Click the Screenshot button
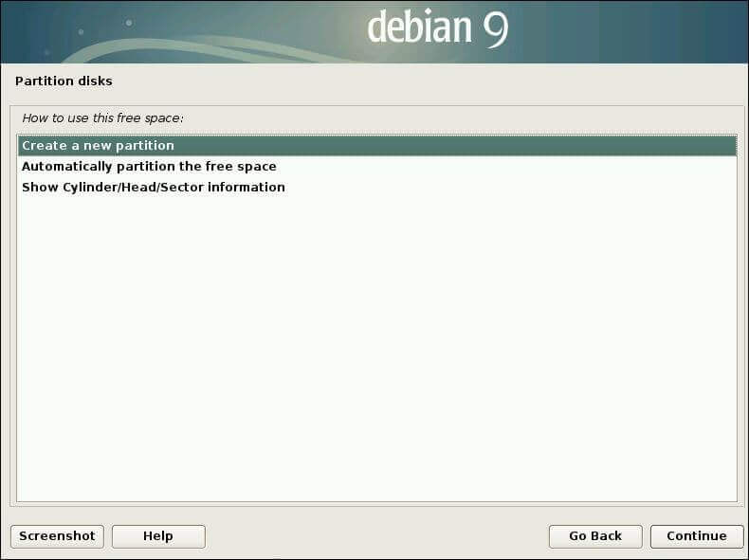 point(57,536)
